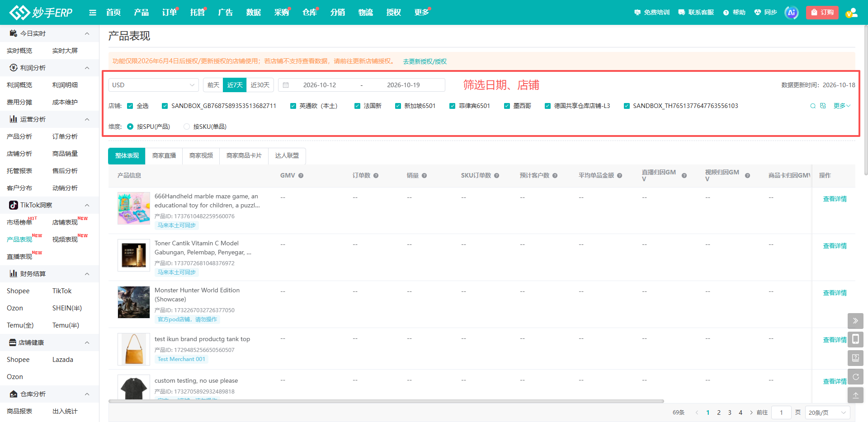Click the search icon in store filter
This screenshot has height=422, width=868.
pyautogui.click(x=813, y=106)
